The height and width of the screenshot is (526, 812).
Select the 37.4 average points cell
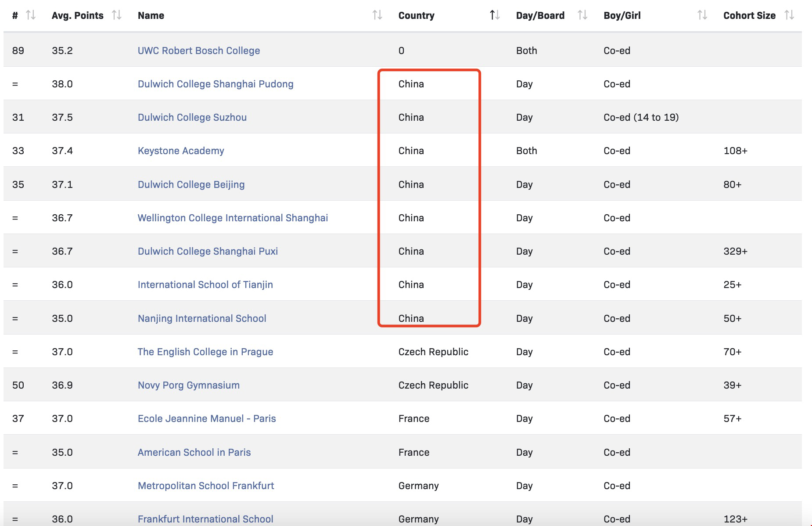pyautogui.click(x=62, y=151)
